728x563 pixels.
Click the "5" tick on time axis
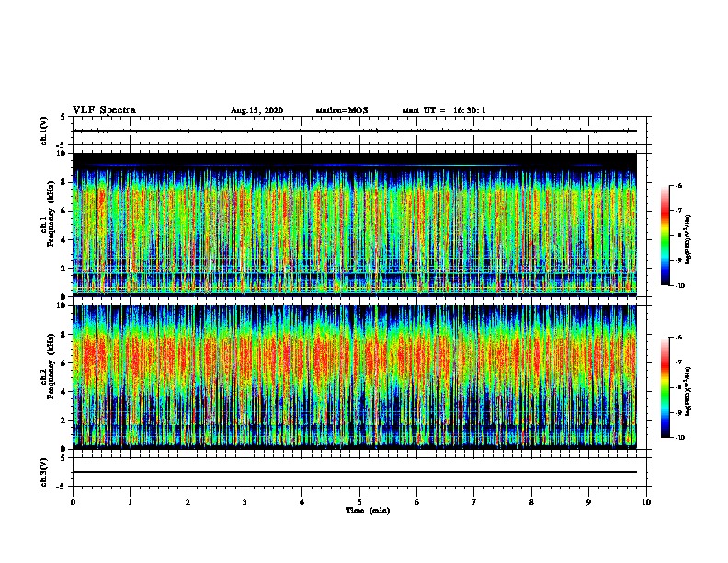point(359,502)
